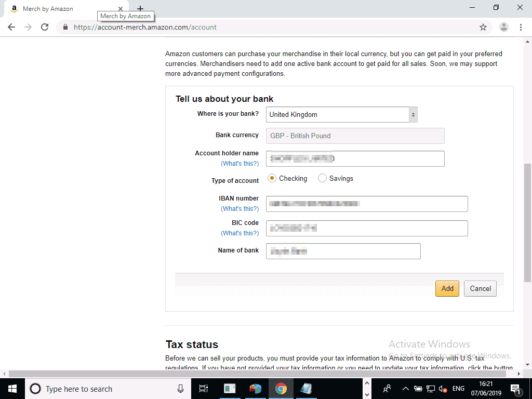Select the Savings account type

322,178
